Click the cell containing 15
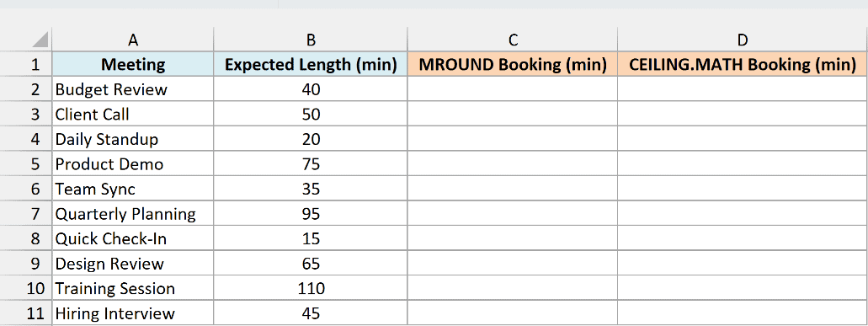 point(311,238)
